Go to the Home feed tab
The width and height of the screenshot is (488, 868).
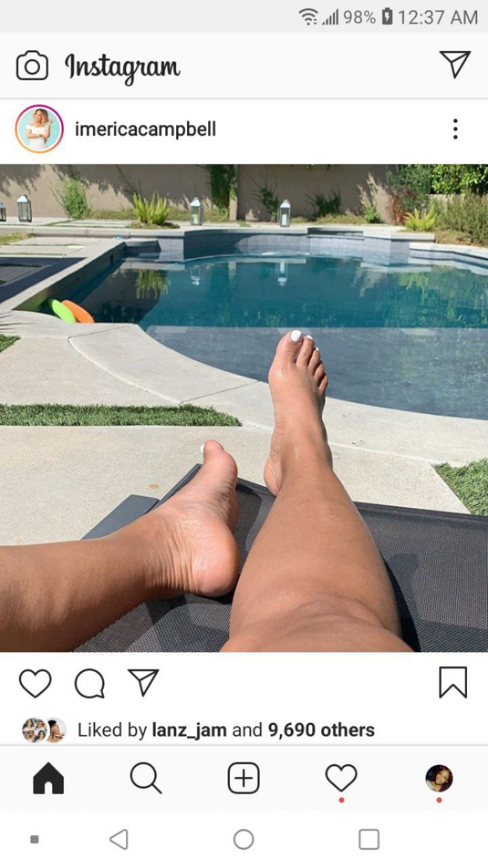[x=48, y=778]
